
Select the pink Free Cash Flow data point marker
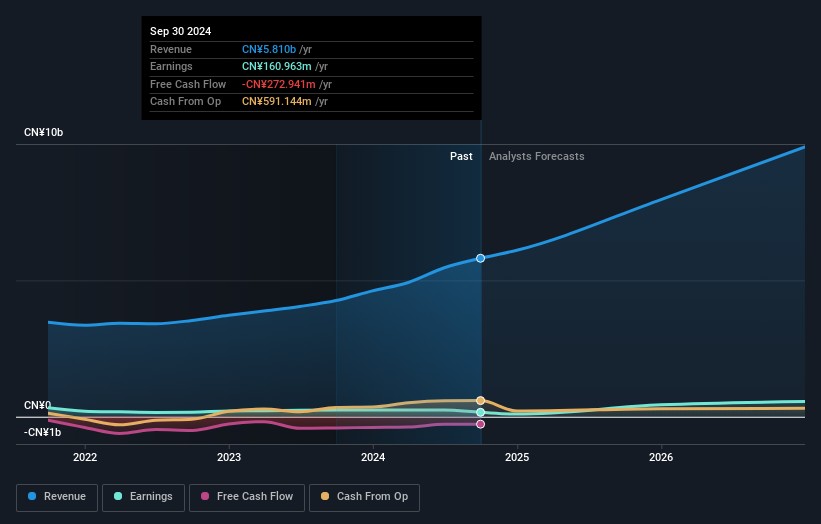click(x=480, y=424)
